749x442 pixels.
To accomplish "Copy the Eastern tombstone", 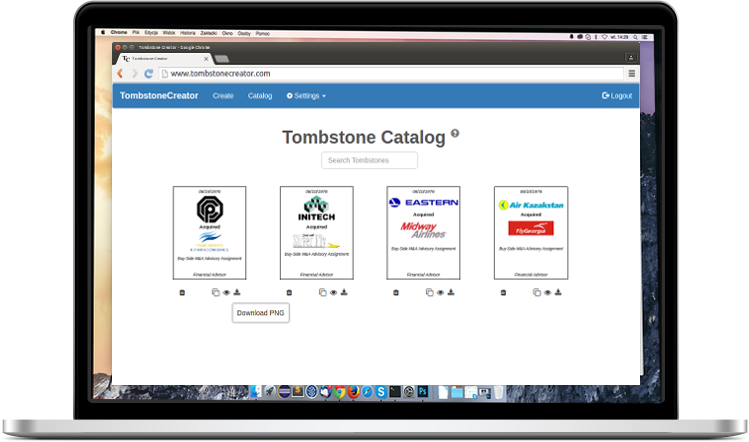I will [429, 292].
